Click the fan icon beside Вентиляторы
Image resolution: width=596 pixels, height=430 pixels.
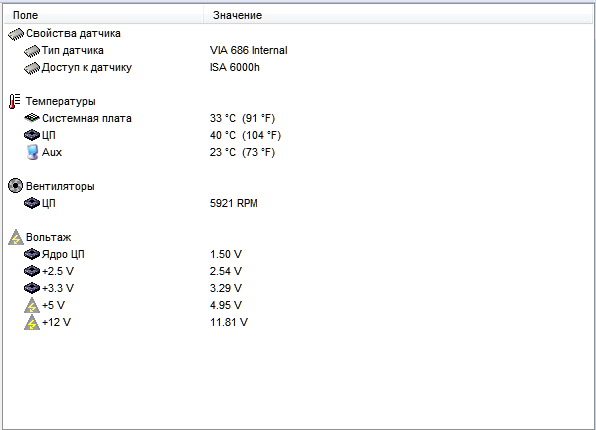(15, 186)
